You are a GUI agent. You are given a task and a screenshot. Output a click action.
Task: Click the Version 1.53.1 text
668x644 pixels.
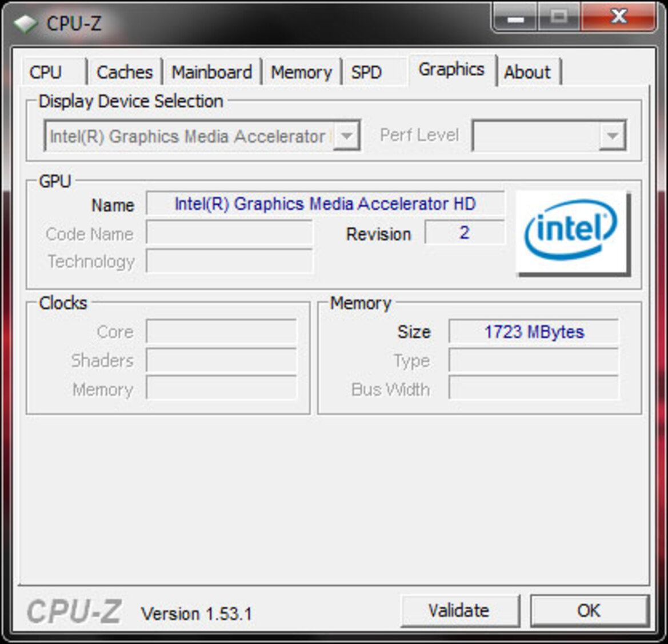197,614
